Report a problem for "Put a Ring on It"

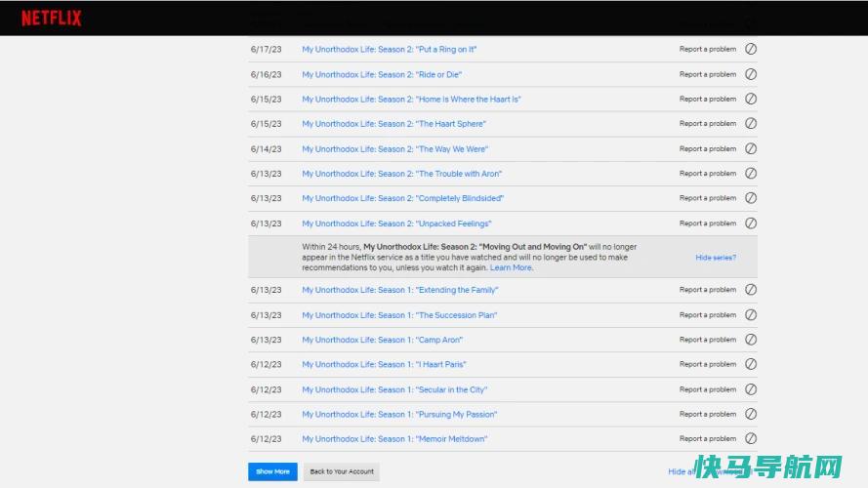point(708,49)
